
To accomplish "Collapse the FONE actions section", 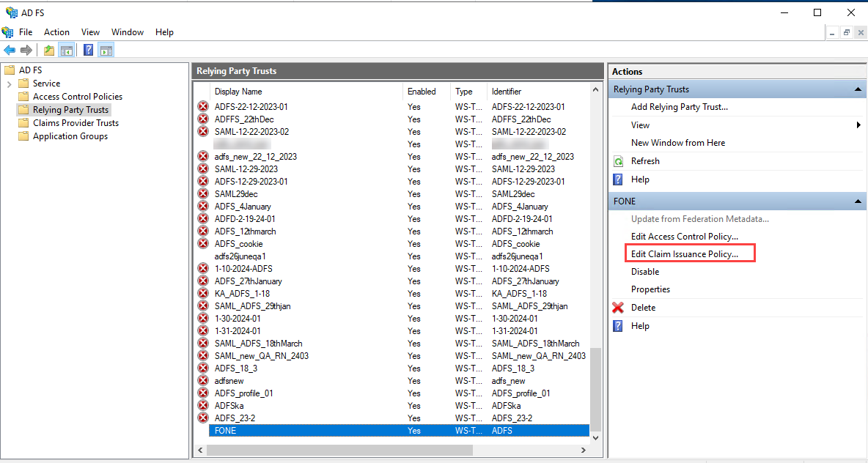I will pyautogui.click(x=858, y=201).
